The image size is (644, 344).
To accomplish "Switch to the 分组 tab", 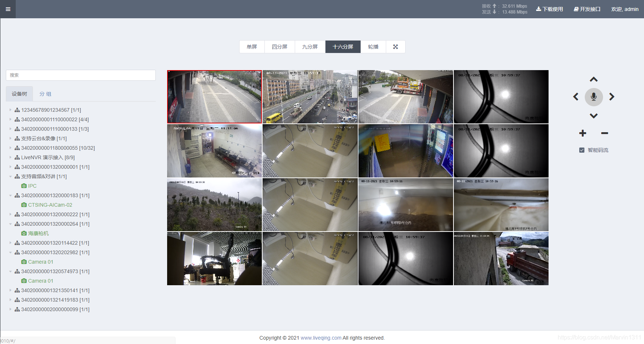I will [45, 94].
